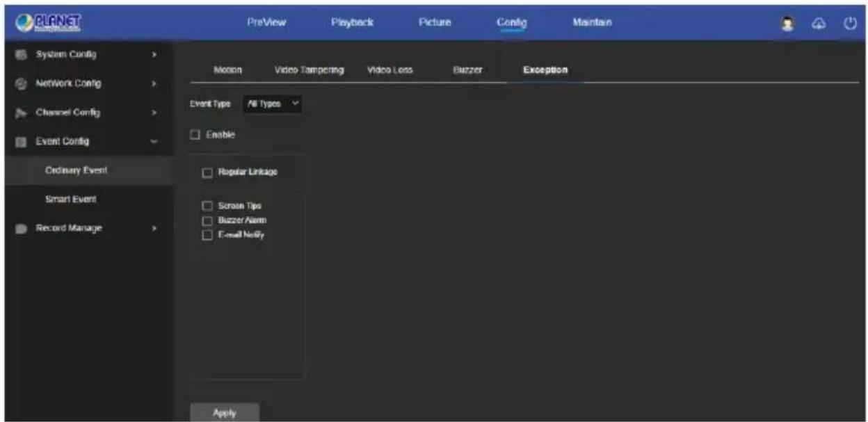Go to the Picture menu
868x422 pixels.
[435, 22]
